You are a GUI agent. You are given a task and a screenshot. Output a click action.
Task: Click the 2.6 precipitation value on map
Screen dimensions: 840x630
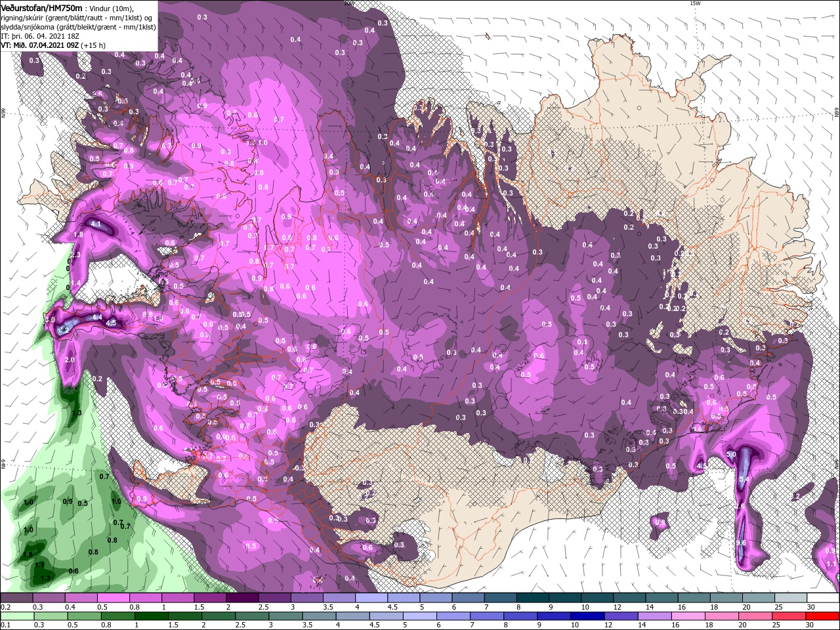click(739, 507)
